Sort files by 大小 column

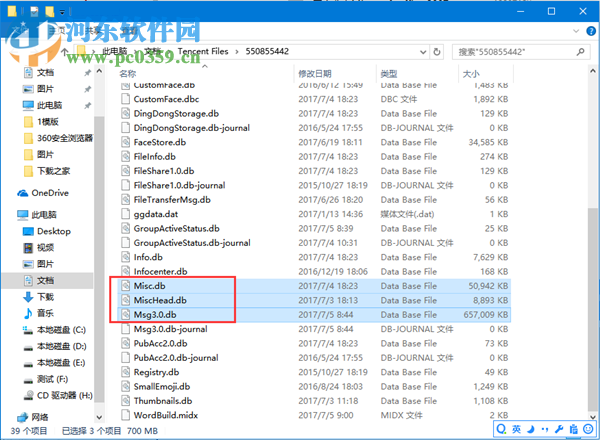(x=471, y=73)
